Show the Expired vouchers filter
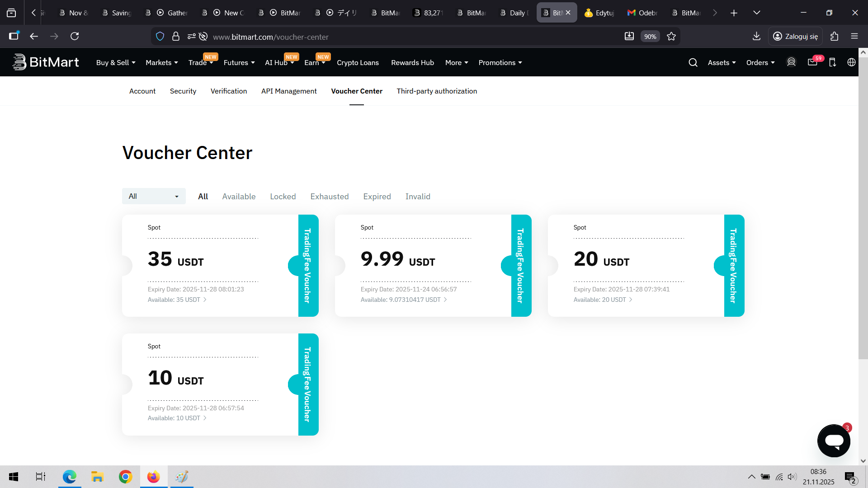This screenshot has width=868, height=488. click(377, 197)
